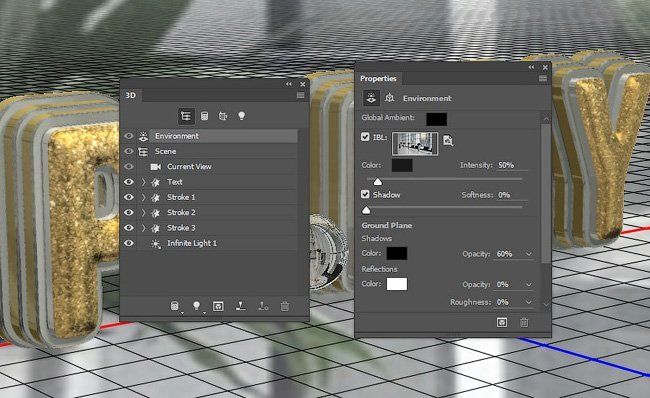Expand the Text mesh item

click(143, 182)
